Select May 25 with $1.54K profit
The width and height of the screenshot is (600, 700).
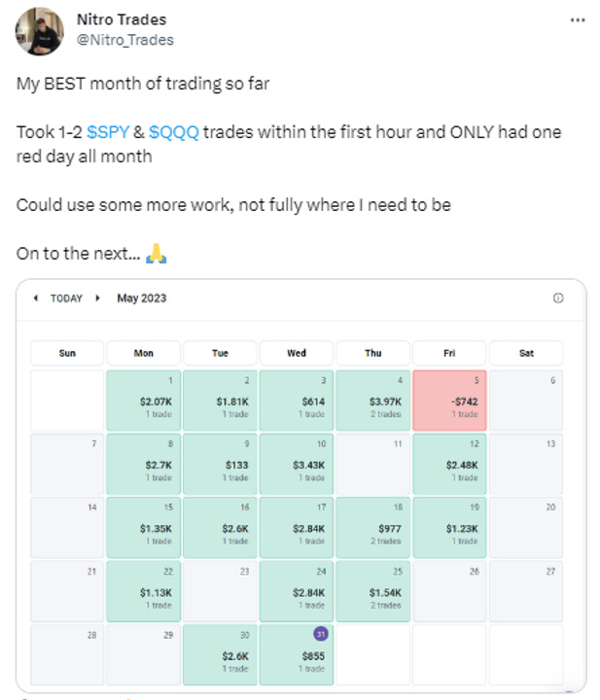point(372,591)
